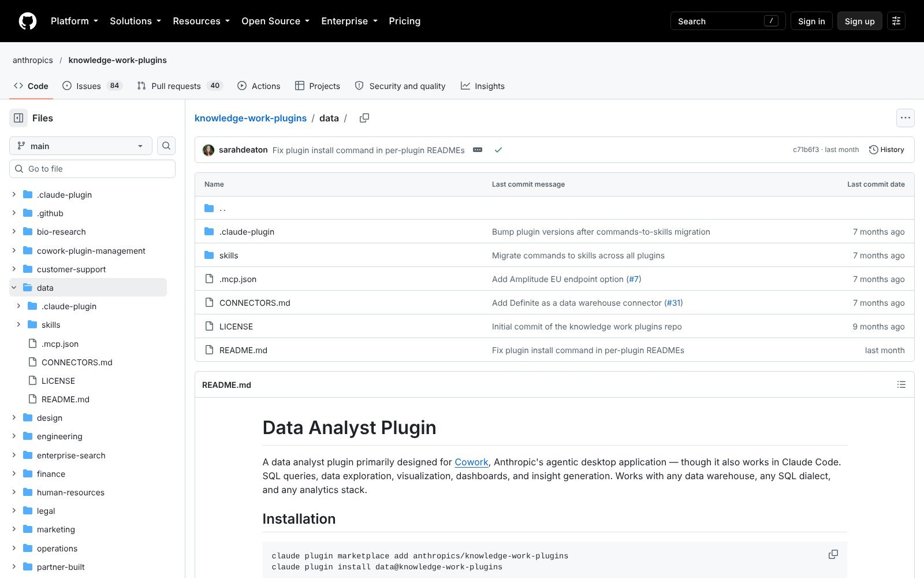Collapse the file tree side panel
This screenshot has height=578, width=924.
pyautogui.click(x=18, y=118)
